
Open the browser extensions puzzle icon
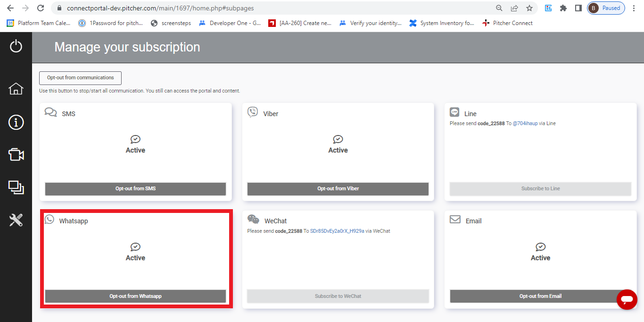pyautogui.click(x=563, y=8)
